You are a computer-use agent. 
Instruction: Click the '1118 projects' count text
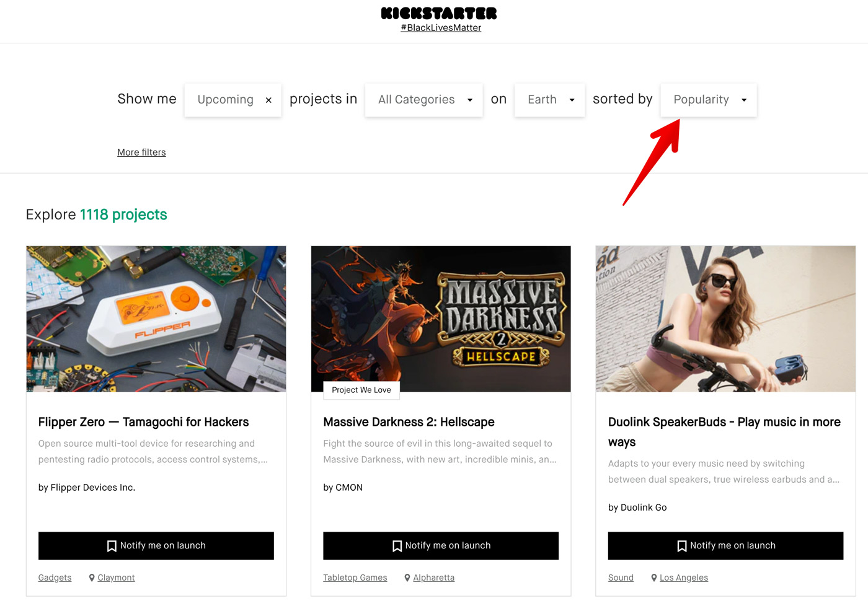(123, 214)
